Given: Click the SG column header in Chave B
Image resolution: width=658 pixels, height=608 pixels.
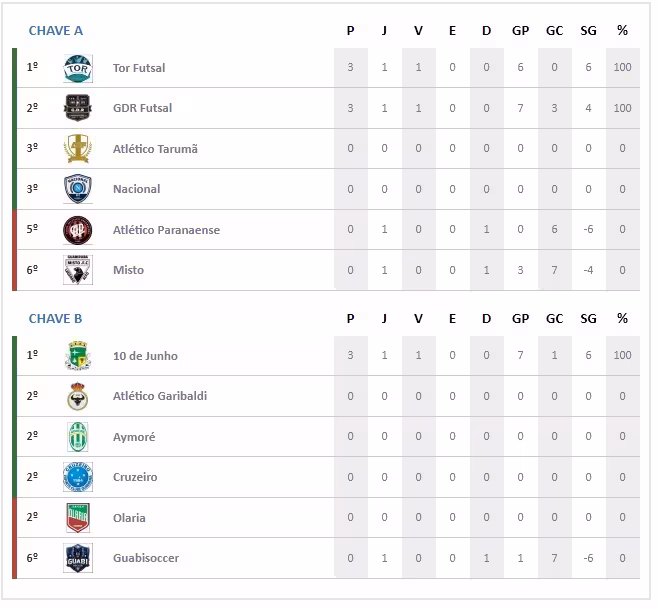Looking at the screenshot, I should click(588, 319).
